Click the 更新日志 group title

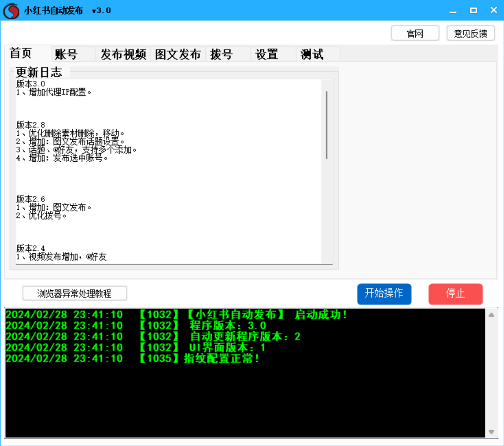(x=39, y=72)
